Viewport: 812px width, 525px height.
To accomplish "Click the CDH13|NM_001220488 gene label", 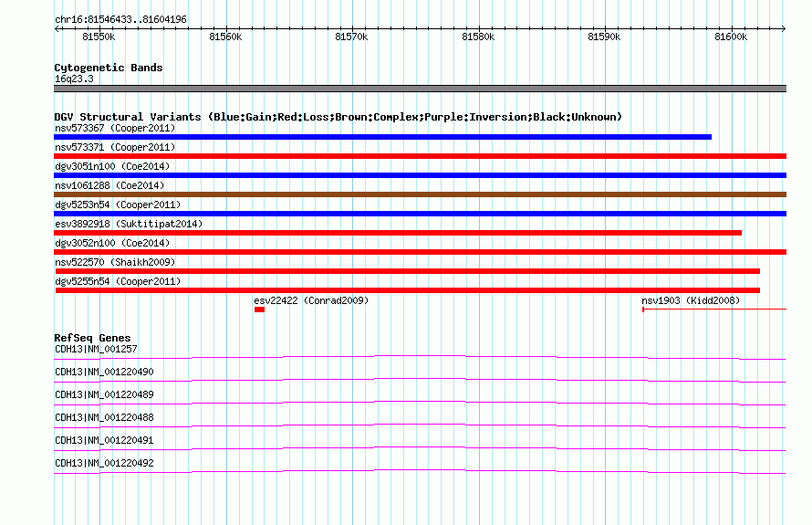I will click(x=104, y=417).
